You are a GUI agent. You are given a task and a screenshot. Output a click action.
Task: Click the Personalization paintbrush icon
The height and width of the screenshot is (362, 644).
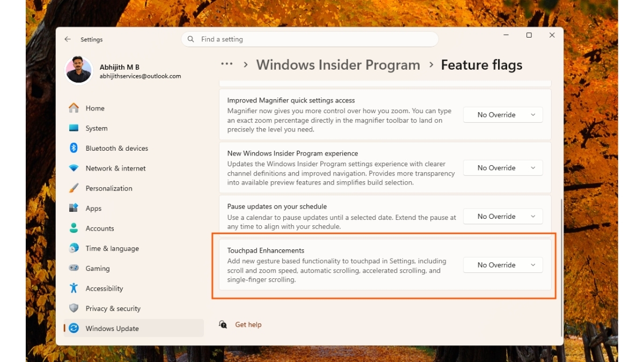pos(74,188)
